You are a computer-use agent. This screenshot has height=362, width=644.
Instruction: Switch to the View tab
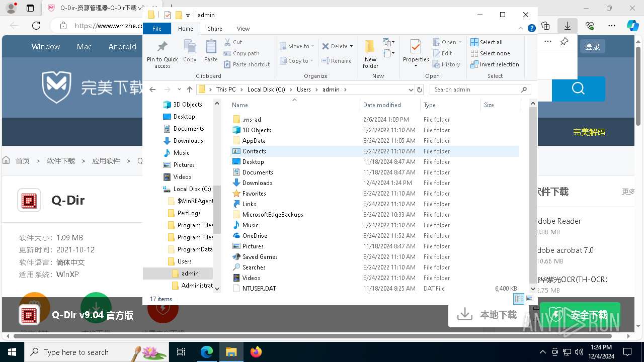tap(243, 29)
